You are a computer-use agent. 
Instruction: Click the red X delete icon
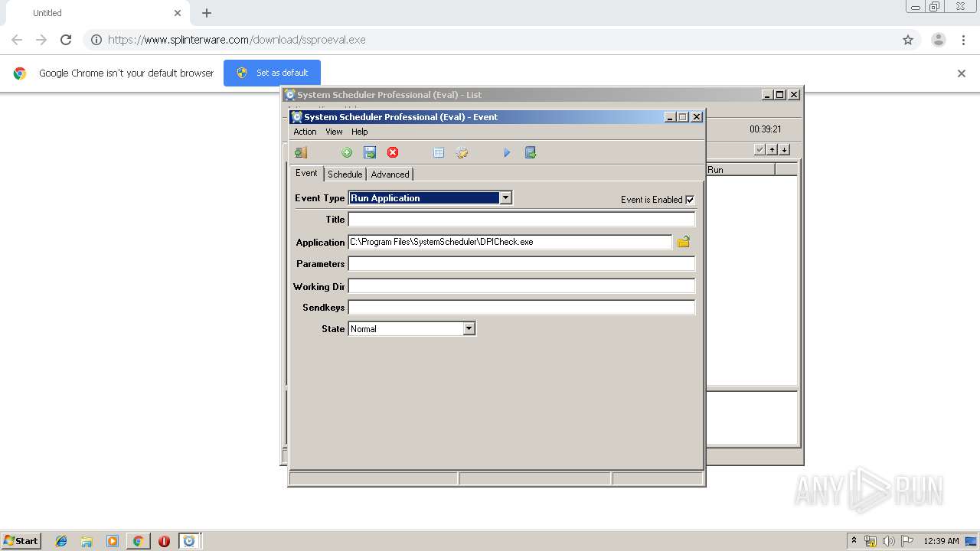click(393, 152)
